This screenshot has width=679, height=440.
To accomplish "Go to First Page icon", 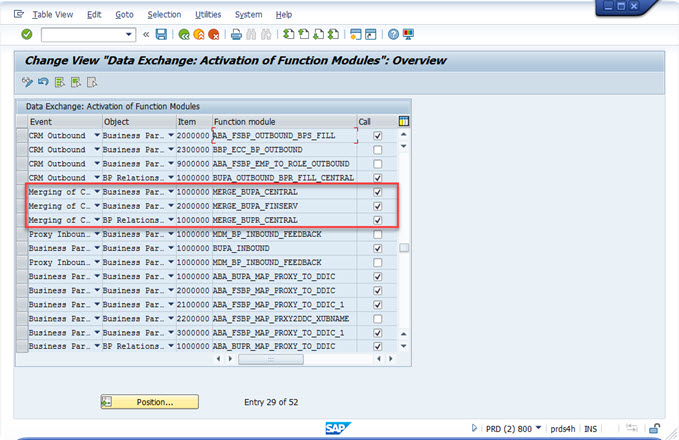I will tap(288, 34).
